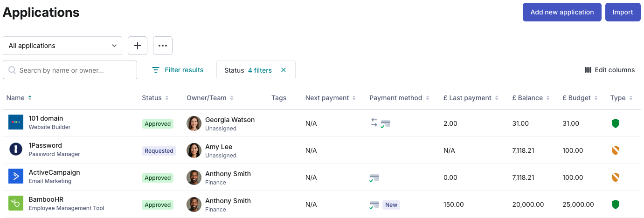Click the 150.00 last payment value
Image resolution: width=644 pixels, height=218 pixels.
pyautogui.click(x=454, y=204)
